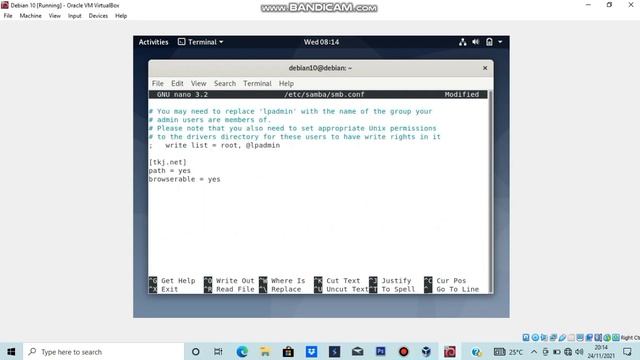Screen dimensions: 640x360
Task: Open the VirtualBox cube icon on taskbar
Action: tap(426, 351)
